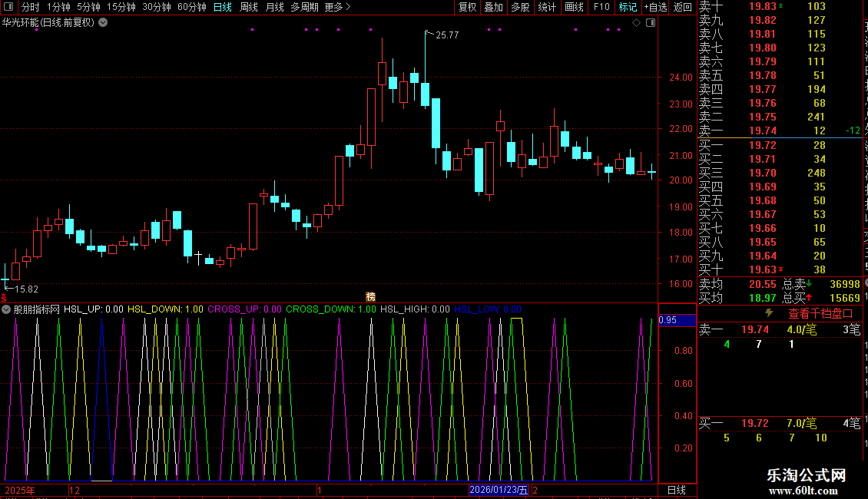Image resolution: width=868 pixels, height=499 pixels.
Task: Select the 卖一 19.74 ask row
Action: click(780, 131)
